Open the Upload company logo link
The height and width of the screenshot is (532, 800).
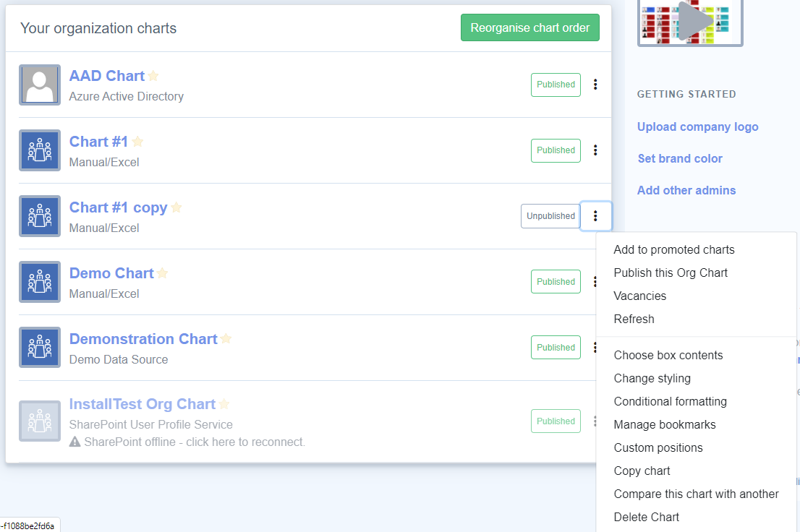697,126
